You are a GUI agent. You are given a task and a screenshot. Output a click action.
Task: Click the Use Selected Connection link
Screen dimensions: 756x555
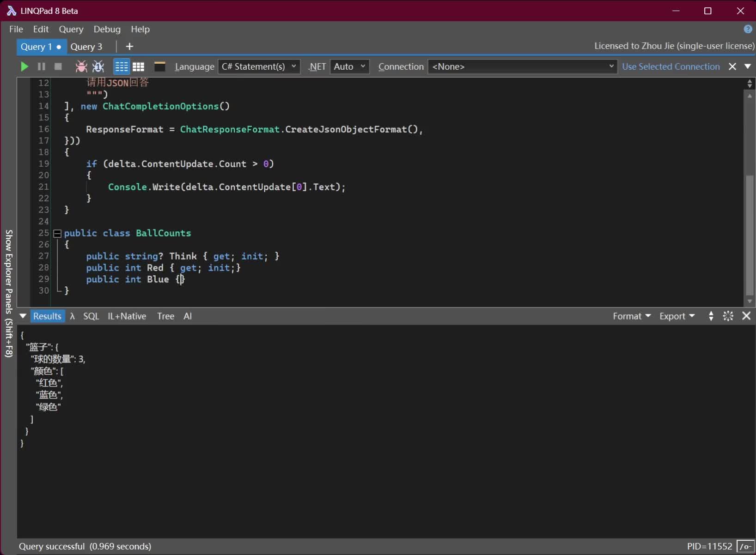click(671, 66)
